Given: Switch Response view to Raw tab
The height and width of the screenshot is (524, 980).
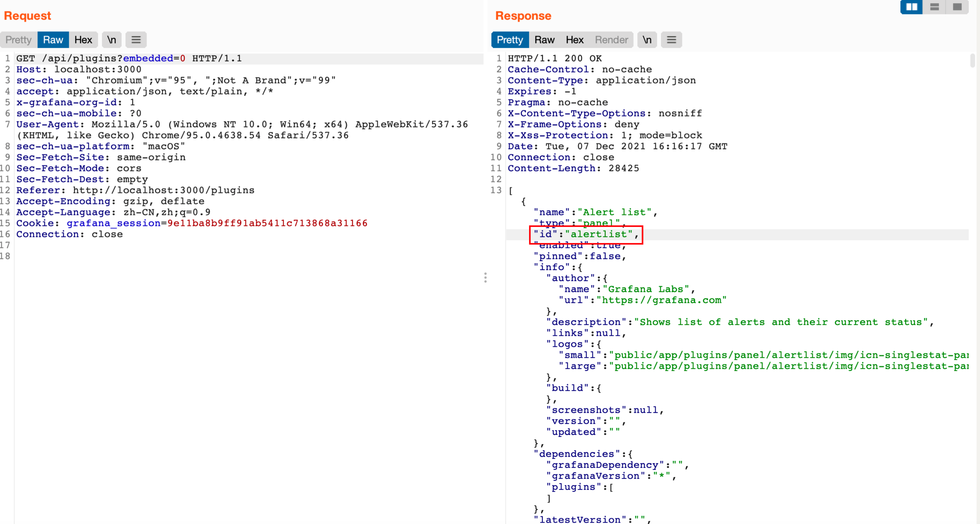Looking at the screenshot, I should [544, 40].
